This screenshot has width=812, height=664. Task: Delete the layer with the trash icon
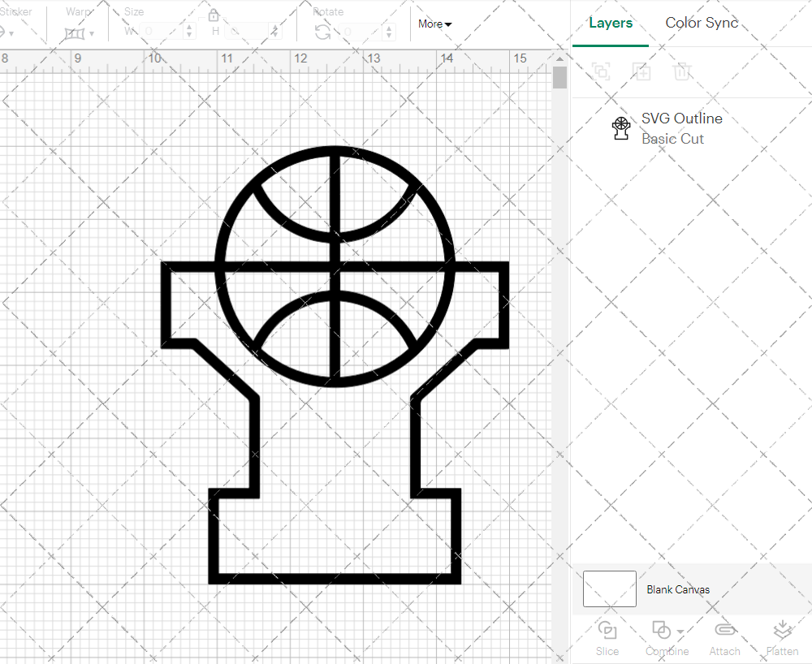click(x=682, y=71)
